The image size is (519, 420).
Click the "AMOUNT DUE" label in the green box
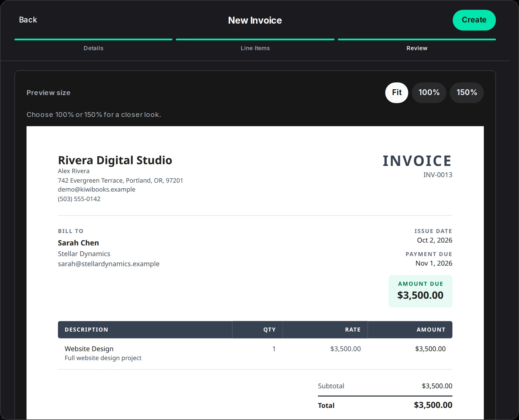click(421, 284)
